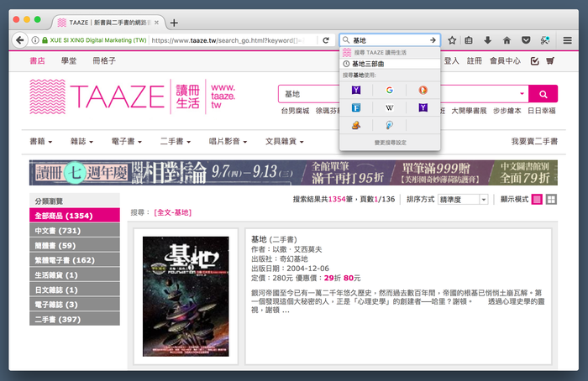This screenshot has height=381, width=588.
Task: Open the Firefox hamburger menu
Action: pyautogui.click(x=567, y=40)
